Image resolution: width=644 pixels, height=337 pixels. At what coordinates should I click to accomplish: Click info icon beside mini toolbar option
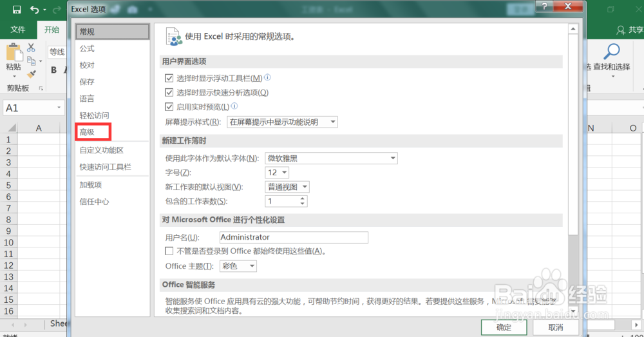267,77
